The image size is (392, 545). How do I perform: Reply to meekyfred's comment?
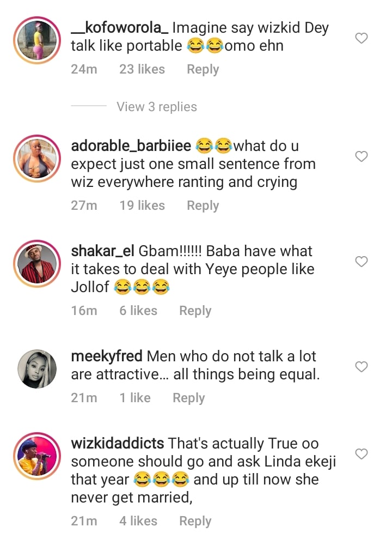tap(188, 398)
